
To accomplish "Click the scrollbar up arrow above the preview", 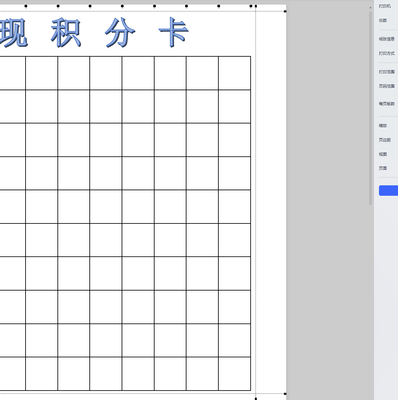I will (x=371, y=7).
